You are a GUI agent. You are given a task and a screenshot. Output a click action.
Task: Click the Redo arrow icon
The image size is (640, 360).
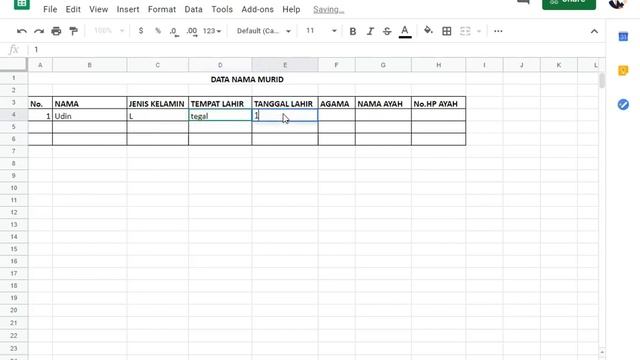tap(39, 31)
